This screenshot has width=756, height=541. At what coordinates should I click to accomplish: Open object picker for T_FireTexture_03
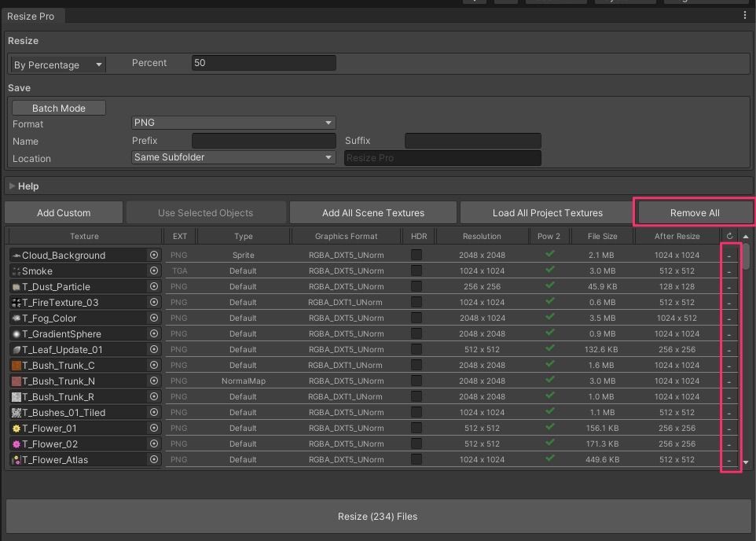click(x=154, y=302)
